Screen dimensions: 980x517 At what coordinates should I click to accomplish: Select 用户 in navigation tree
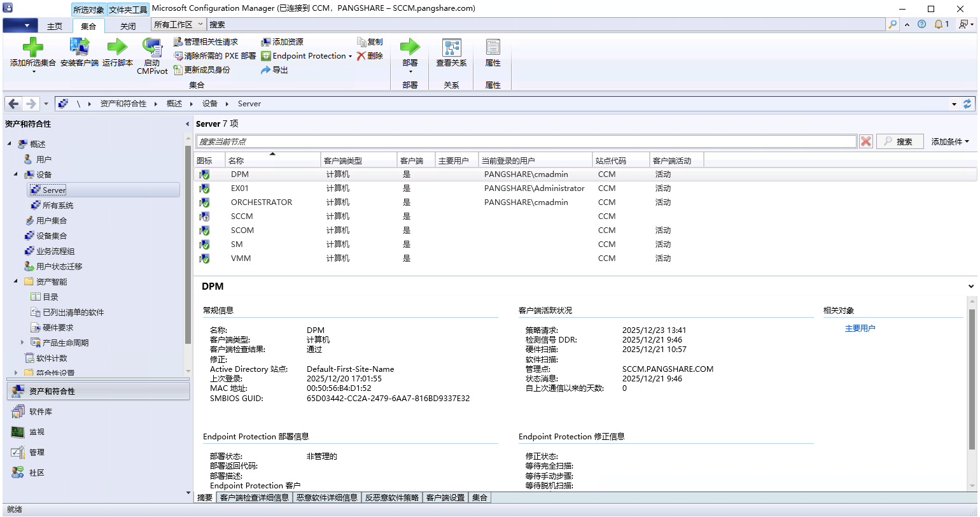point(44,159)
